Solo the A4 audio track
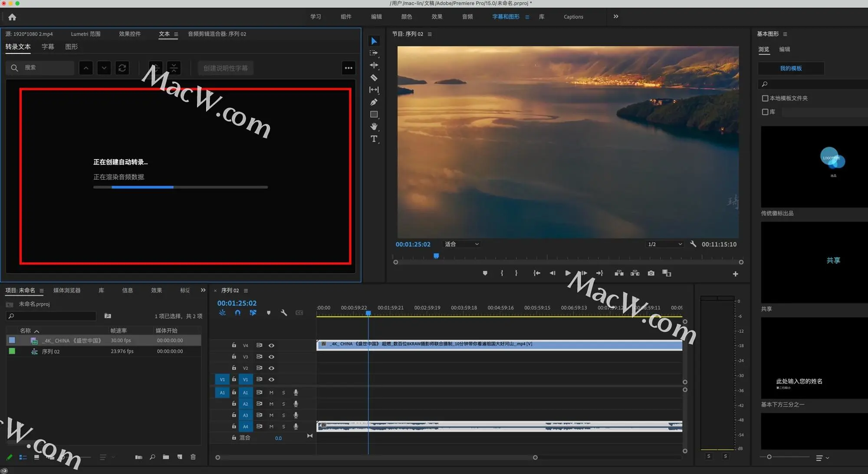Viewport: 868px width, 474px height. [x=283, y=427]
